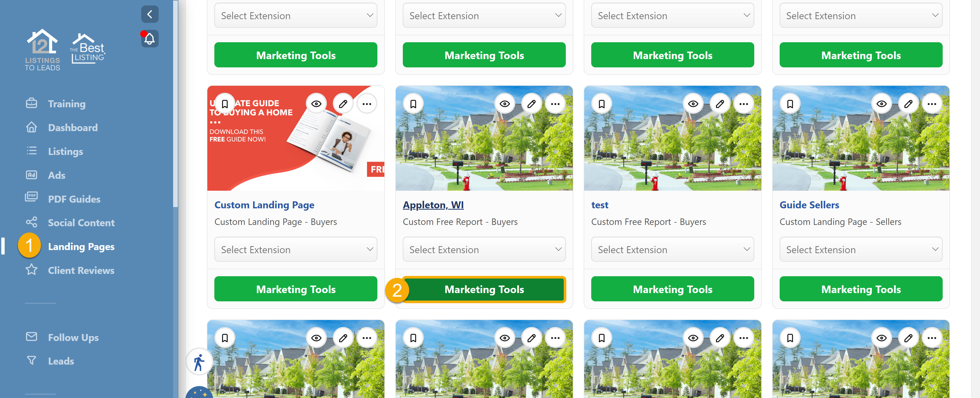Open more options on Guide Sellers card
Screen dimensions: 980x398
coord(931,104)
